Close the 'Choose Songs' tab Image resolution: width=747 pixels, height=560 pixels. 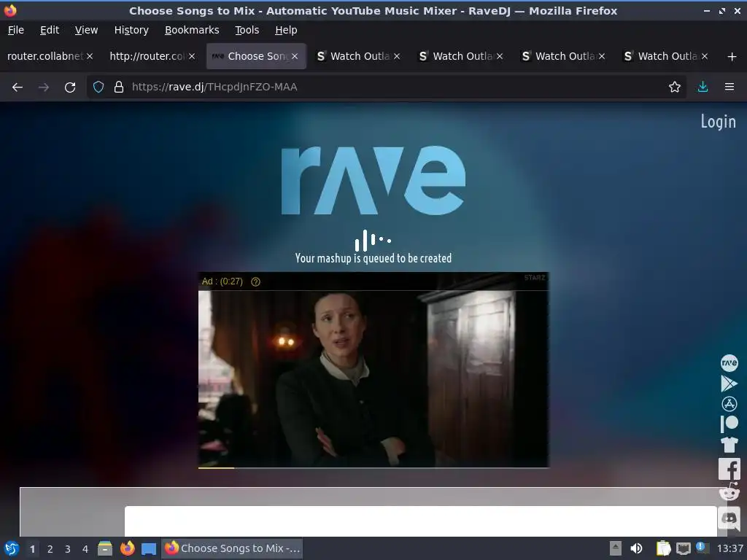295,56
